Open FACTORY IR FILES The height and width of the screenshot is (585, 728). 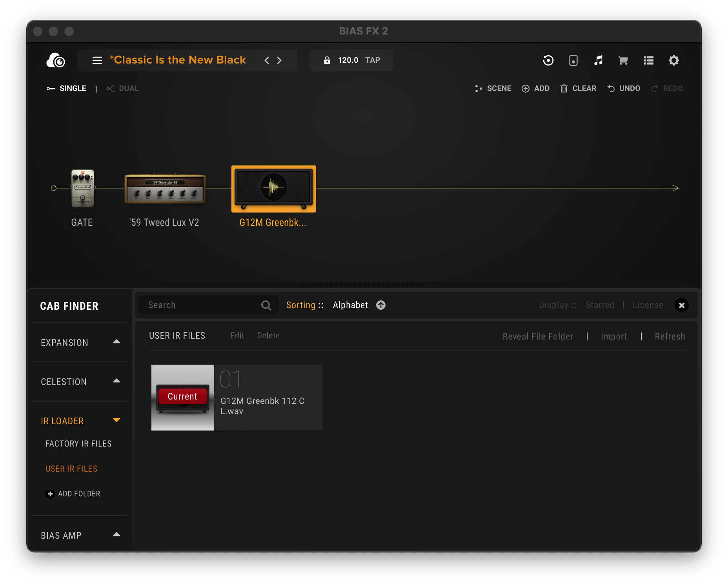tap(78, 444)
